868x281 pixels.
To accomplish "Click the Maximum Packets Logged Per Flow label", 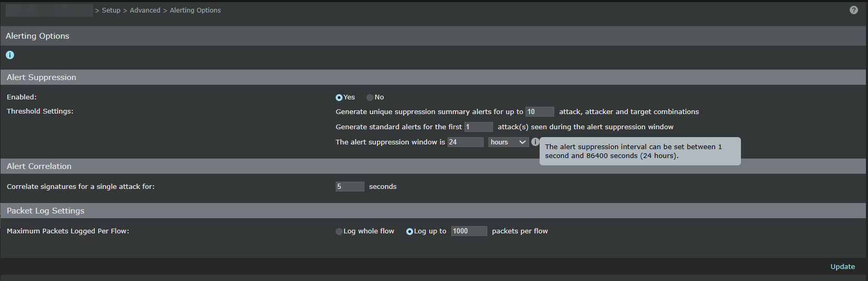I will (x=68, y=231).
